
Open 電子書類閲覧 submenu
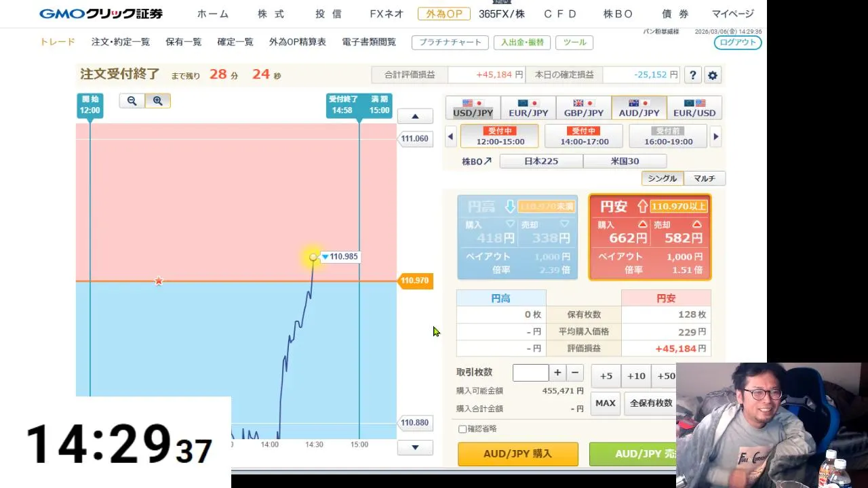coord(369,42)
